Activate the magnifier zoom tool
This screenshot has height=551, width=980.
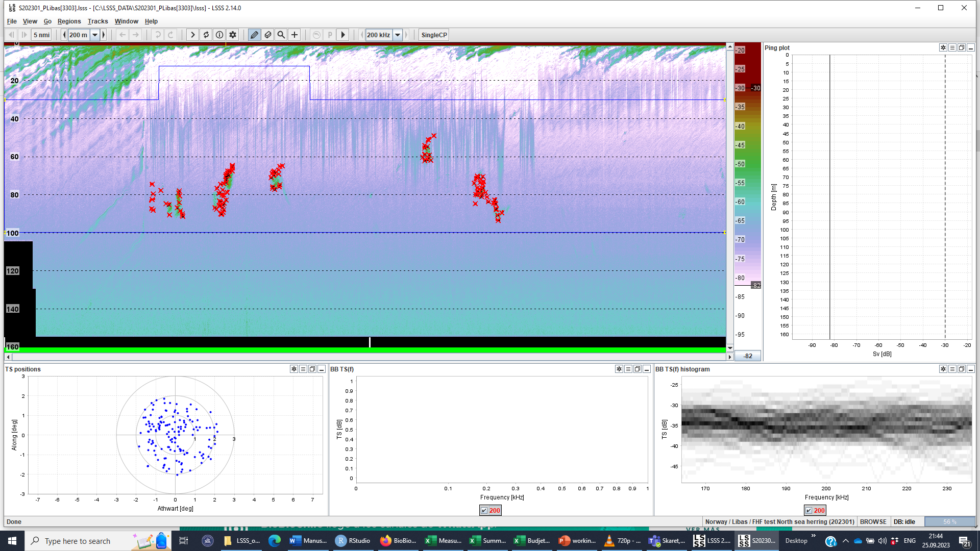pos(281,35)
